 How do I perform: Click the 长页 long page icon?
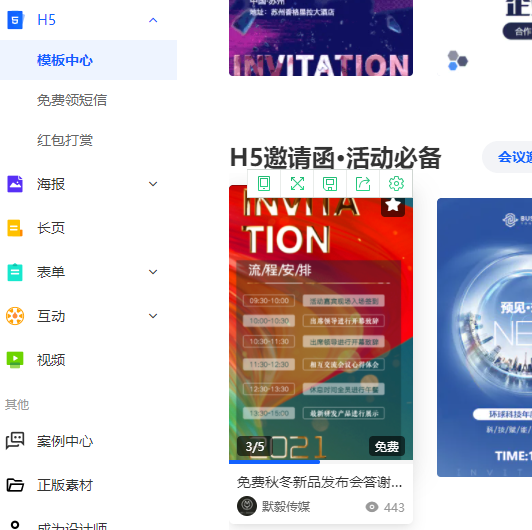tap(15, 228)
